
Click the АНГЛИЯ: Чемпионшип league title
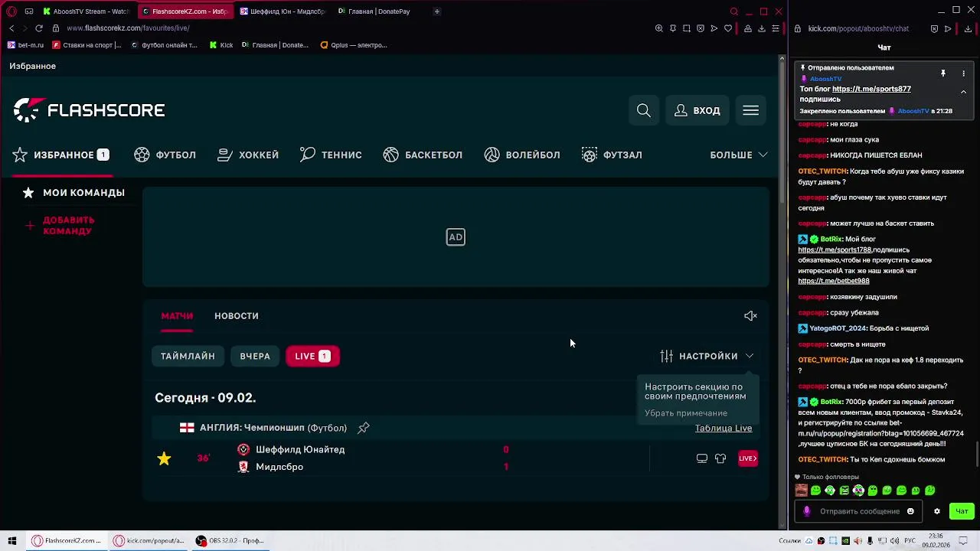[x=273, y=428]
